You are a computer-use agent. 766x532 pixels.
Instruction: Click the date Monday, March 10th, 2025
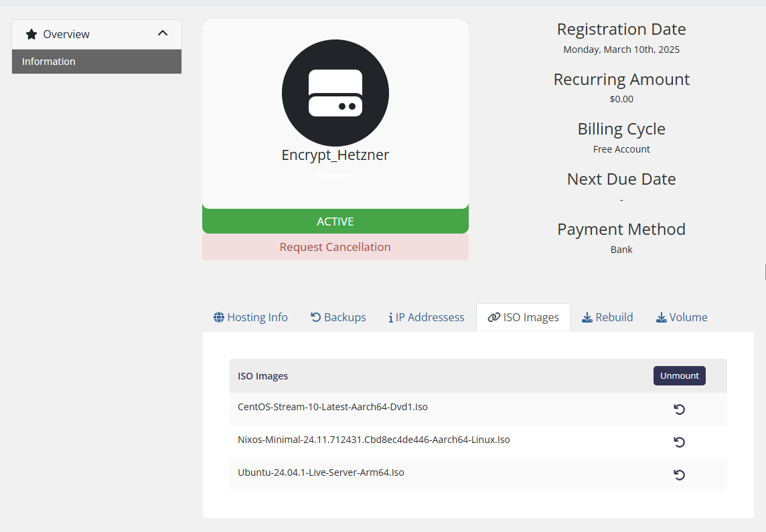click(x=621, y=50)
